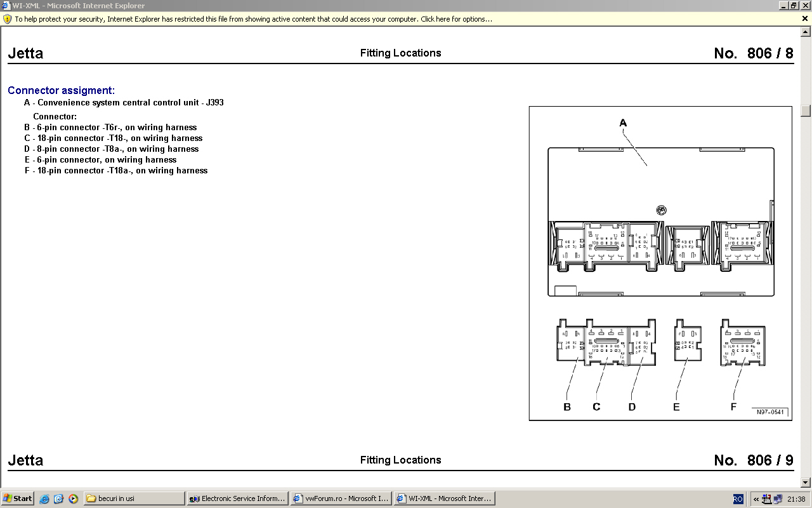Click label E below the connector diagram
This screenshot has height=508, width=812.
tap(676, 407)
